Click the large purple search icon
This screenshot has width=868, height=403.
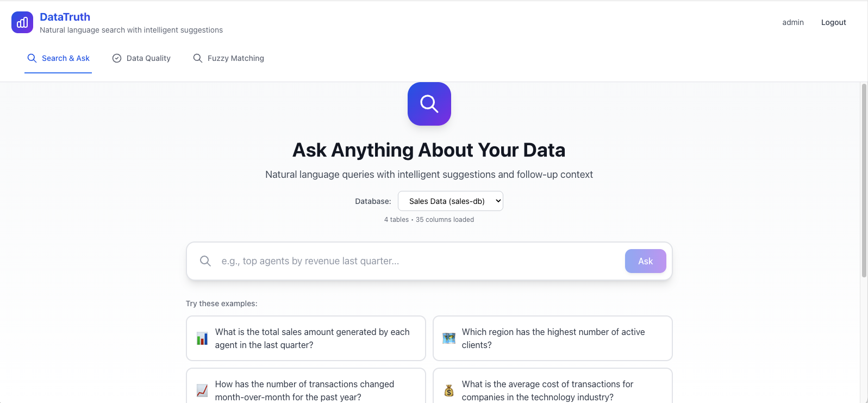(429, 103)
